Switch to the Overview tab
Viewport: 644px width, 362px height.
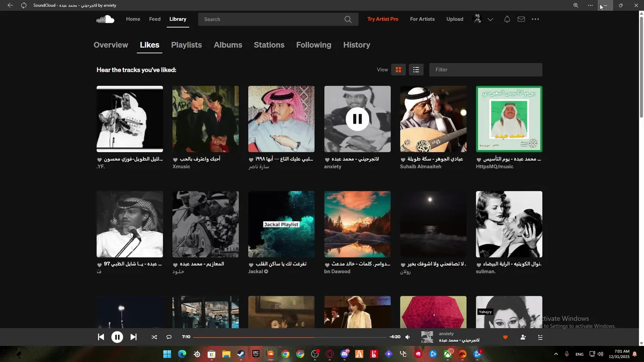tap(111, 45)
